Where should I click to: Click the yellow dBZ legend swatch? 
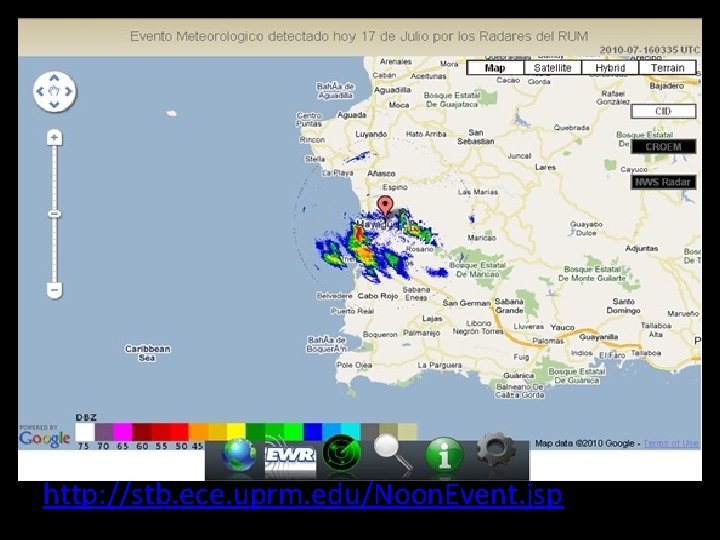[236, 432]
